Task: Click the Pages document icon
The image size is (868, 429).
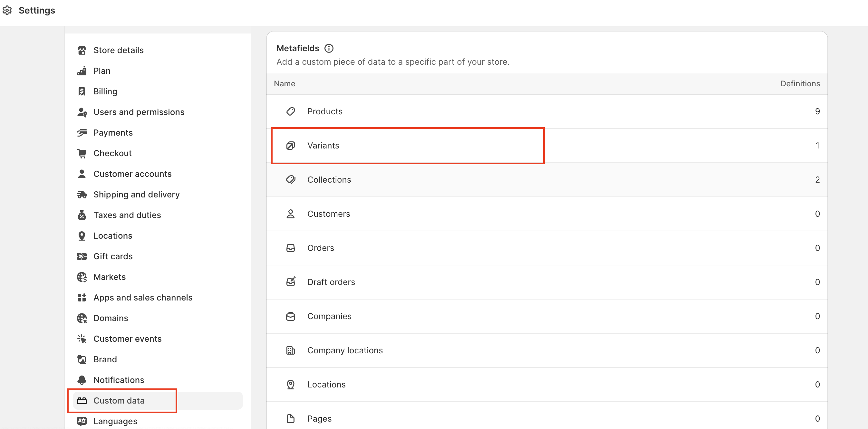Action: click(290, 419)
